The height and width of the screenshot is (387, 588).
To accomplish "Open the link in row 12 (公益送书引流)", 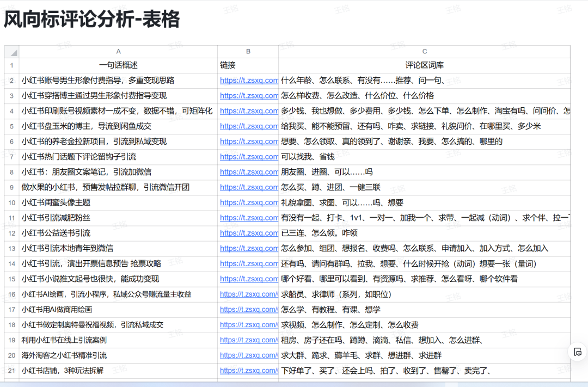I will pyautogui.click(x=249, y=234).
